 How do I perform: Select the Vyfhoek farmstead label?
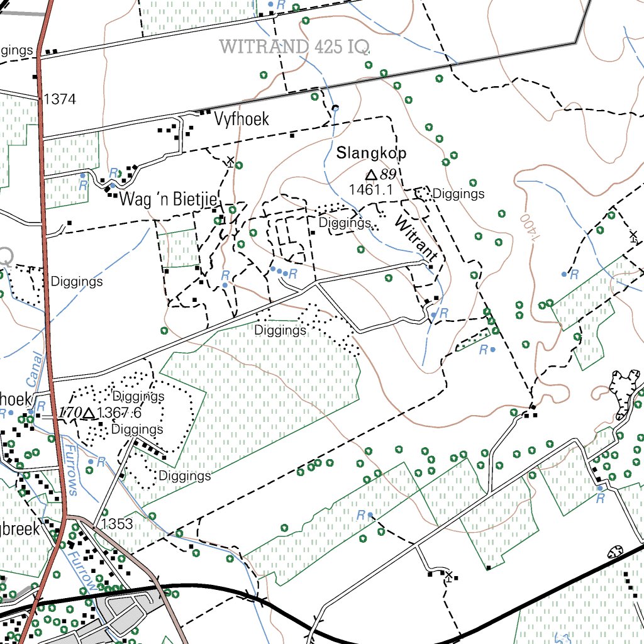tap(241, 119)
